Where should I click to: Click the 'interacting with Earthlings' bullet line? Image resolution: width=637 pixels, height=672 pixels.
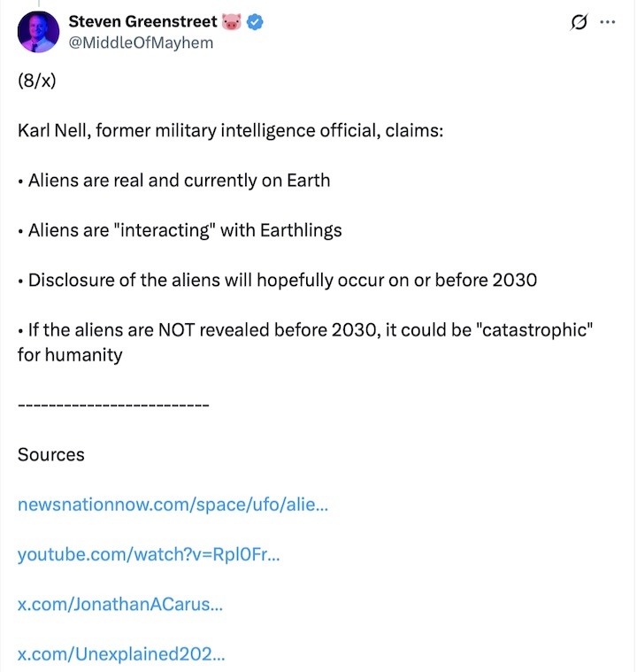(180, 230)
